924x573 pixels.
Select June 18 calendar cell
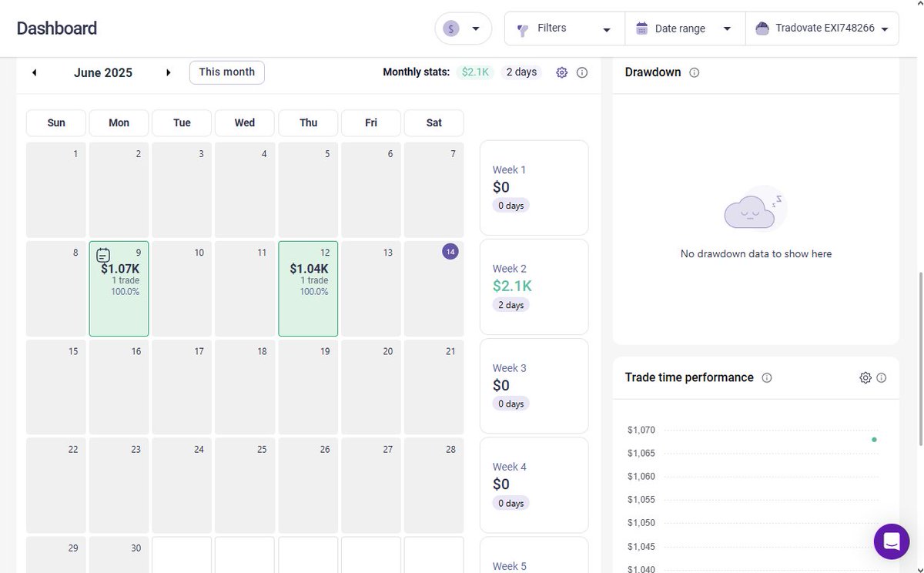[x=245, y=387]
